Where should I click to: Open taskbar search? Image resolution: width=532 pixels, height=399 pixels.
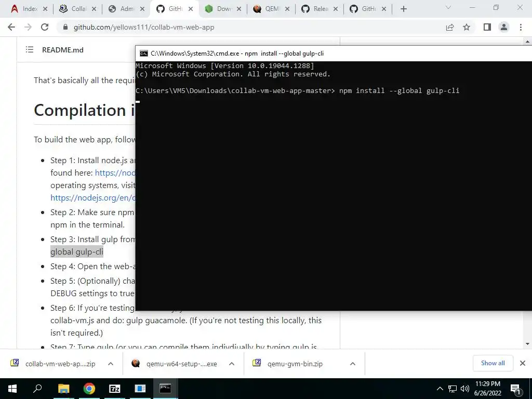tap(37, 389)
